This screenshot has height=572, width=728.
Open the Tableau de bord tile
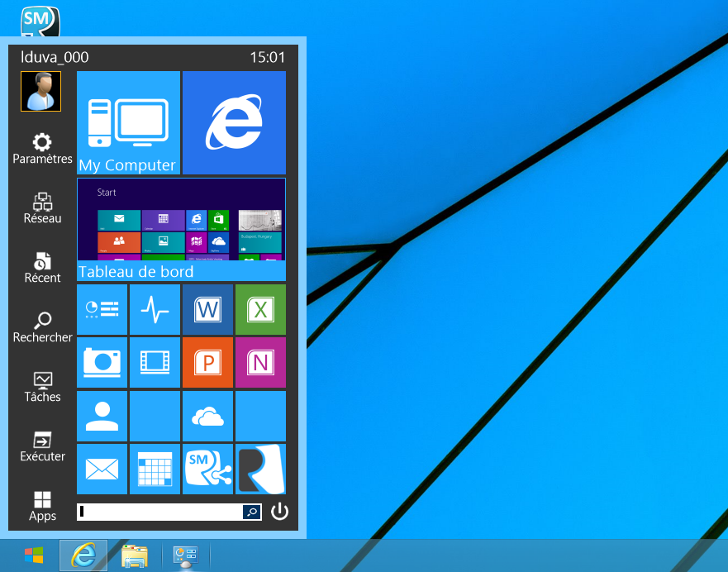[181, 230]
